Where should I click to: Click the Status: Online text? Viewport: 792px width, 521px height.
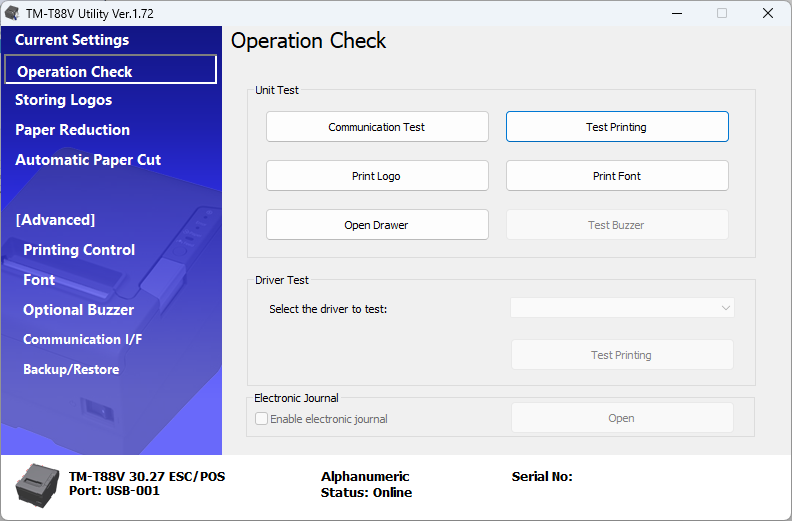click(x=366, y=493)
